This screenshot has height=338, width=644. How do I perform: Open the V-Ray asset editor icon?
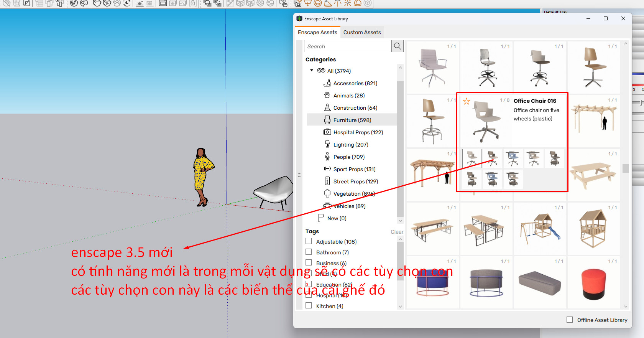(74, 3)
